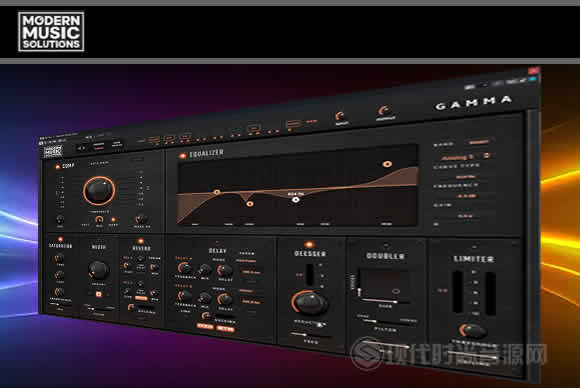Click the top Saturation knob
The height and width of the screenshot is (388, 580).
tap(59, 258)
